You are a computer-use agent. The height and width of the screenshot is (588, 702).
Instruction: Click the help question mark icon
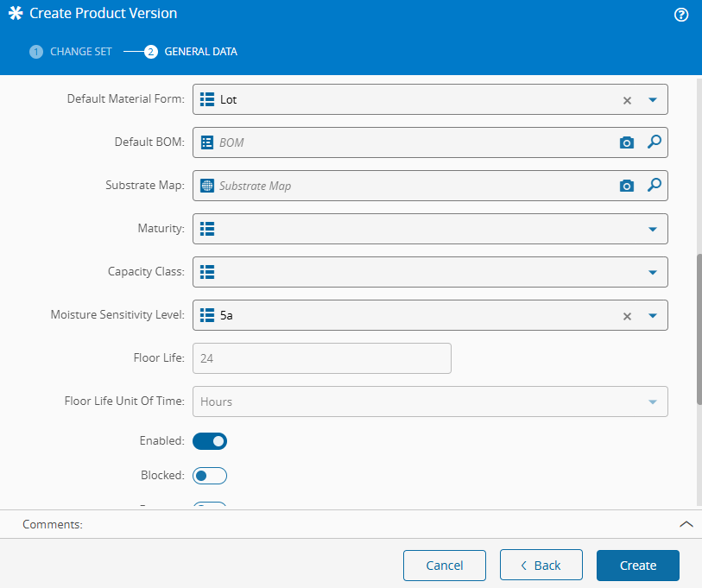click(681, 15)
